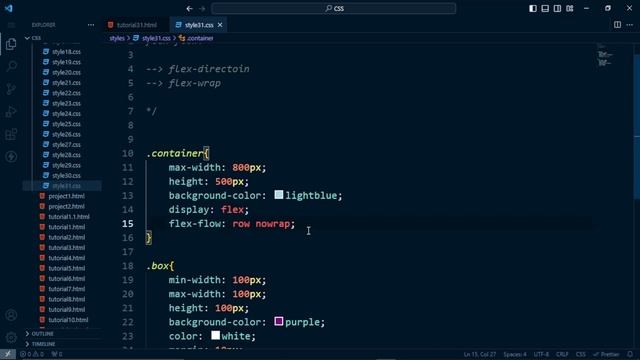The width and height of the screenshot is (640, 360).
Task: Open tutorial6.html in the explorer
Action: point(66,279)
